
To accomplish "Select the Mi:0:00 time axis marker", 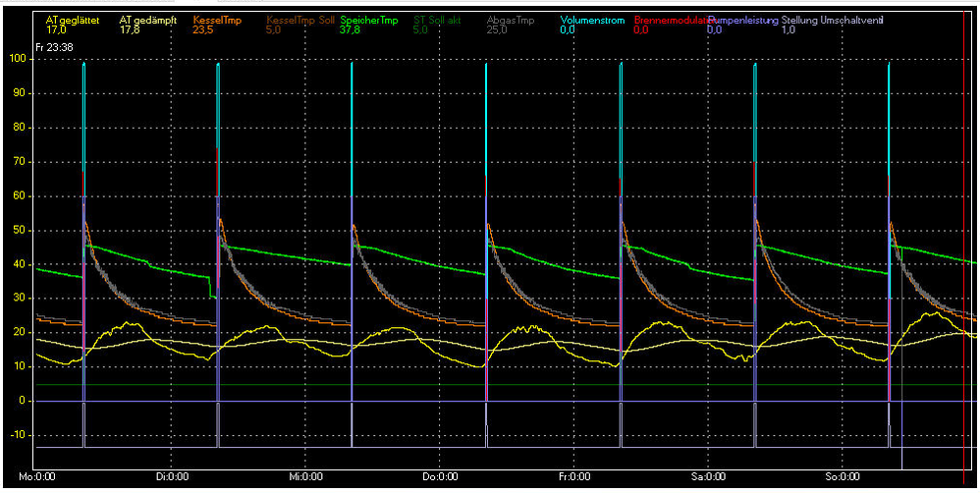I will [304, 477].
